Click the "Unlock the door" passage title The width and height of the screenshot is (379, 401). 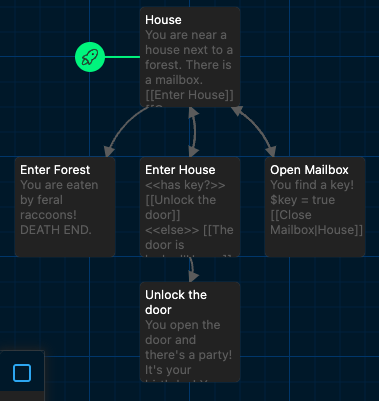point(176,302)
